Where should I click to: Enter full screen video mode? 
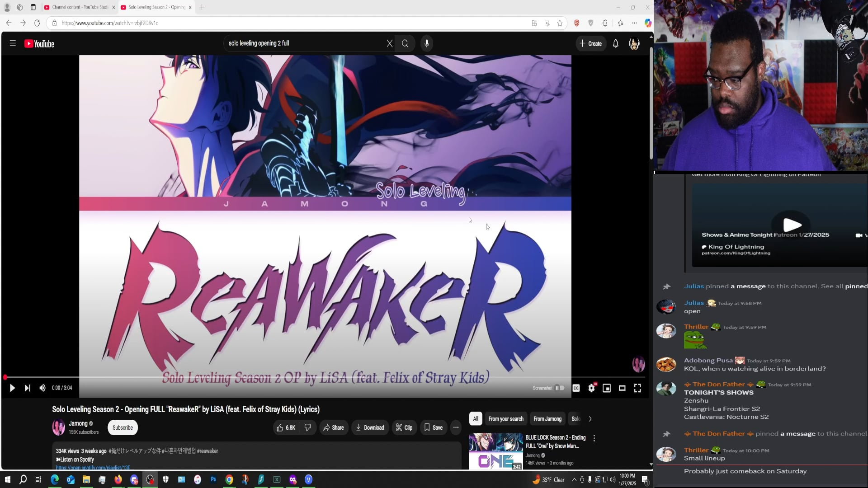[637, 388]
